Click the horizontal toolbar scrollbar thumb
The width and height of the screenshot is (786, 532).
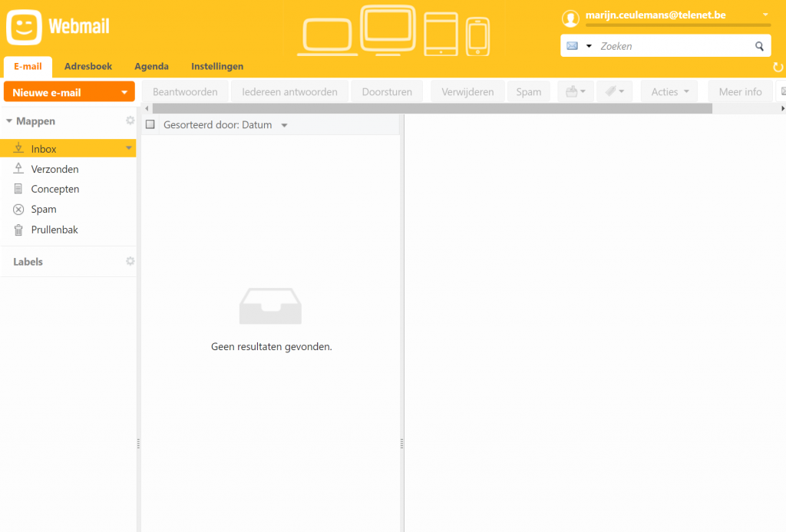433,108
